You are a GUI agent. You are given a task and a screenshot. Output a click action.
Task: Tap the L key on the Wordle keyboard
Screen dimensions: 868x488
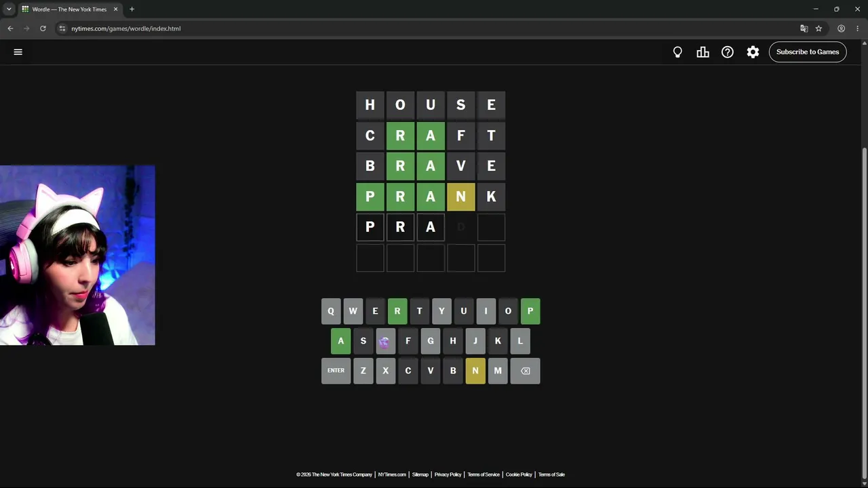coord(520,341)
